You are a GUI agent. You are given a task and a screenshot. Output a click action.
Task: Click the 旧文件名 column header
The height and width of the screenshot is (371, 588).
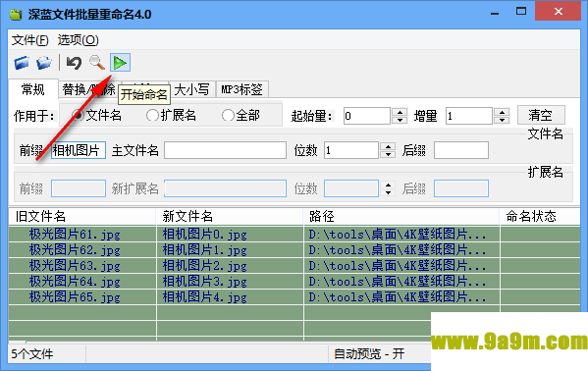click(x=82, y=217)
